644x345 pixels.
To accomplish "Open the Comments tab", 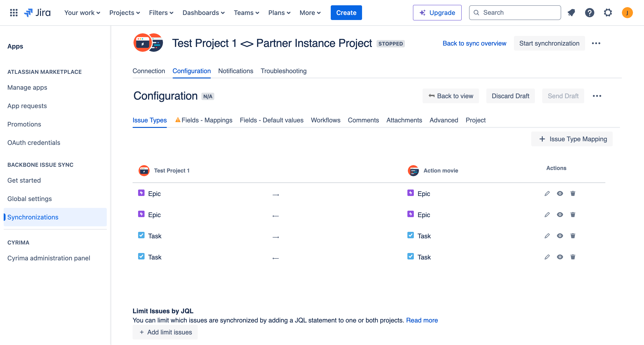I will click(363, 120).
